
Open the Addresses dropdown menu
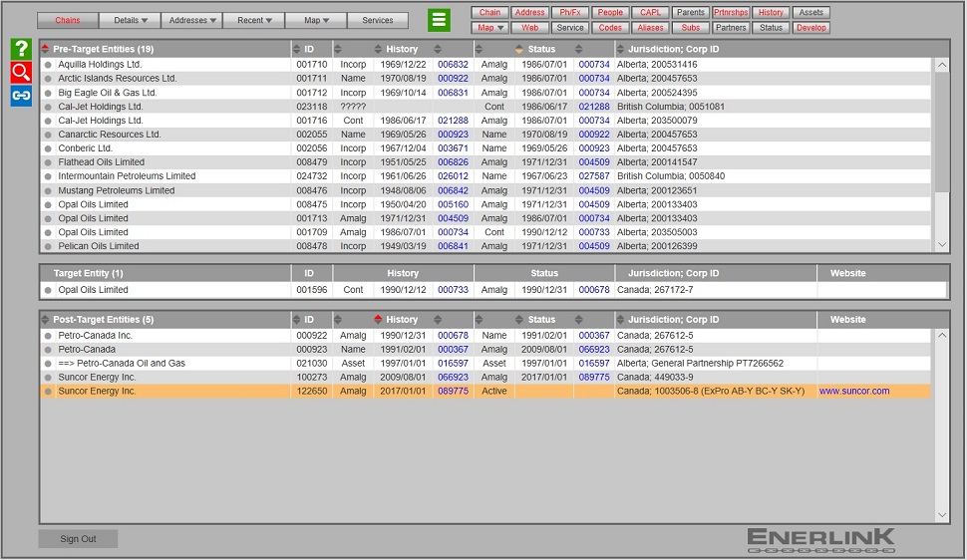[x=192, y=20]
